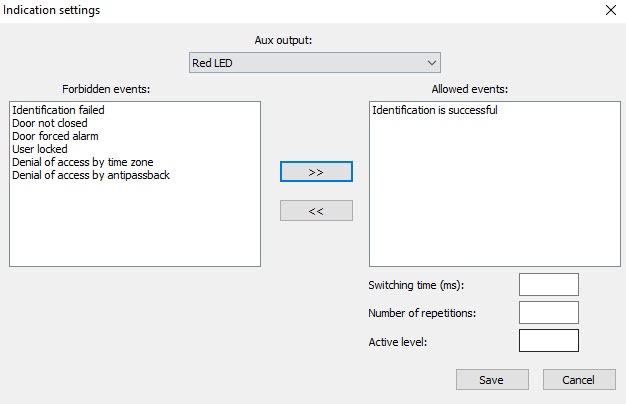626x404 pixels.
Task: Select 'Identification failed' in Forbidden events
Action: click(x=58, y=110)
